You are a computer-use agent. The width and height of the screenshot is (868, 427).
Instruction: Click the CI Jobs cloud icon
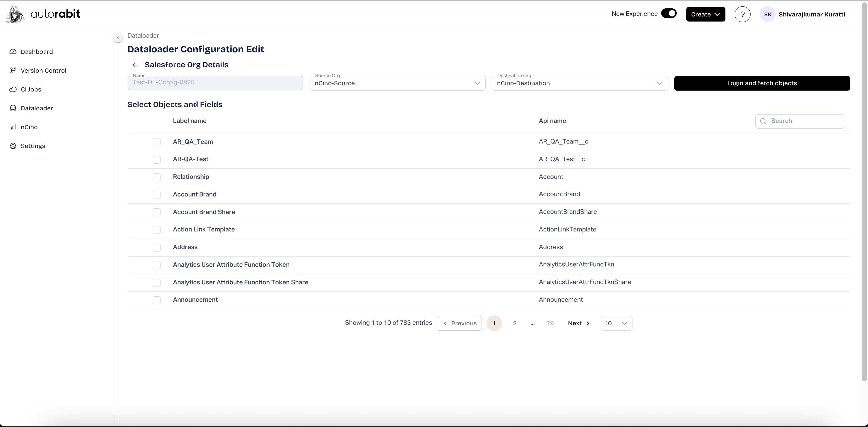pos(13,89)
